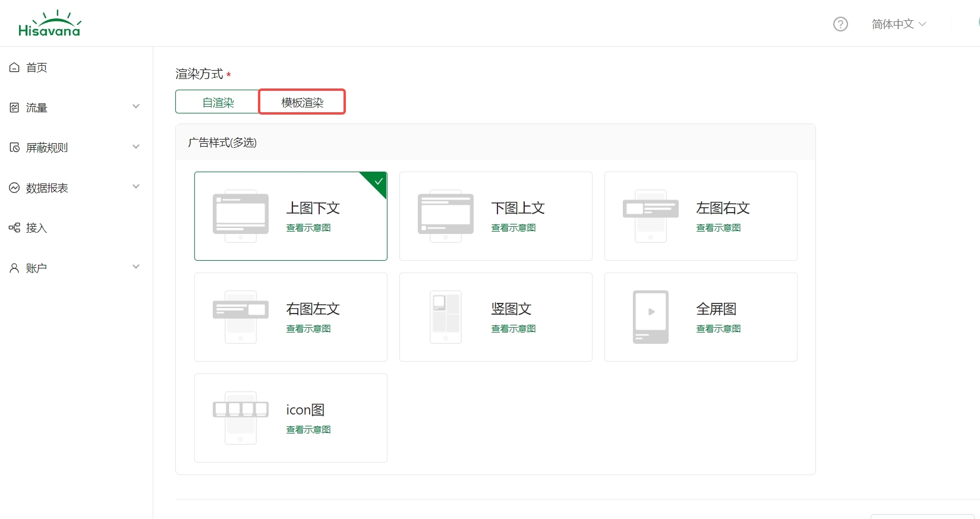
Task: Click the 全屏图 fullscreen layout icon
Action: click(650, 317)
